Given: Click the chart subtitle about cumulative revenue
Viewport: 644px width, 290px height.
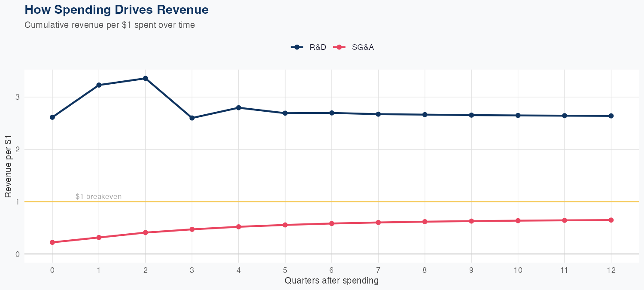Looking at the screenshot, I should click(x=109, y=25).
